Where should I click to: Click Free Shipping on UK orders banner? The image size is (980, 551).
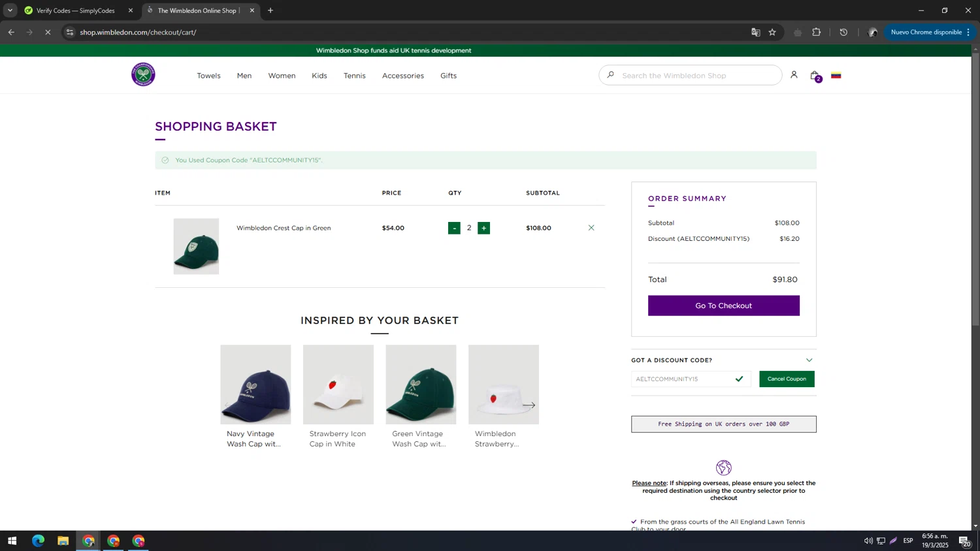click(x=723, y=424)
